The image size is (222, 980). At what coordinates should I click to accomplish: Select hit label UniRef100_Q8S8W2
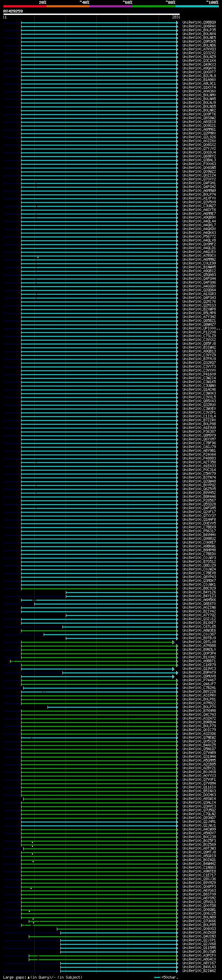[x=199, y=118]
